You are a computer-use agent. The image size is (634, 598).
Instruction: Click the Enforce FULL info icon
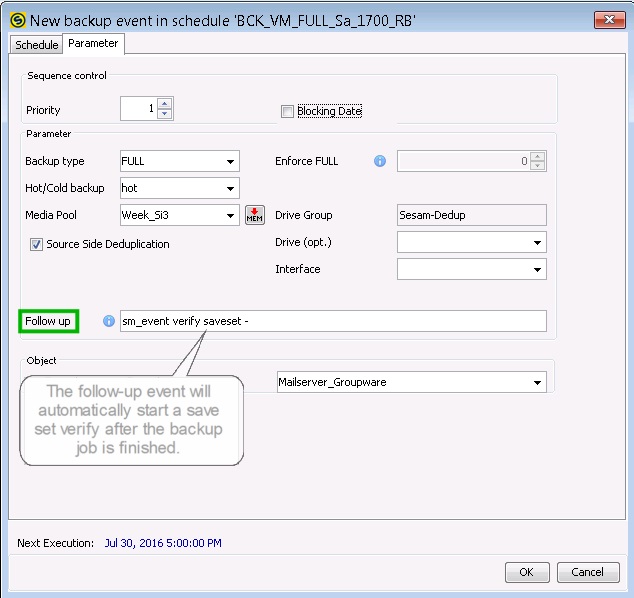380,161
